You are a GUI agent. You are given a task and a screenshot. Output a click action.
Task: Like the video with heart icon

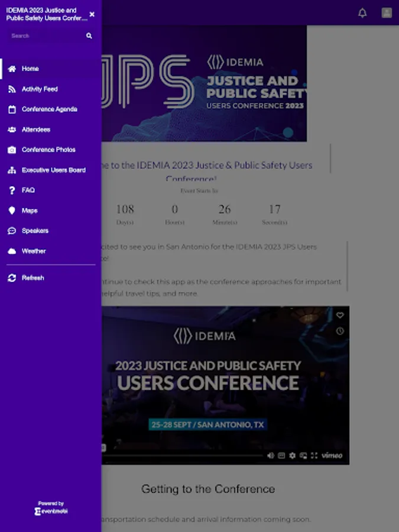coord(340,315)
